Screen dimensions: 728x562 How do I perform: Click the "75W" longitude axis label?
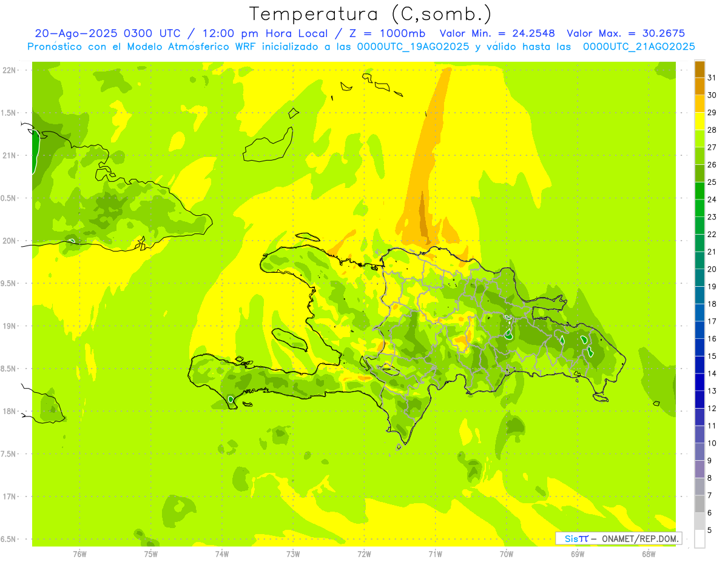pyautogui.click(x=150, y=554)
